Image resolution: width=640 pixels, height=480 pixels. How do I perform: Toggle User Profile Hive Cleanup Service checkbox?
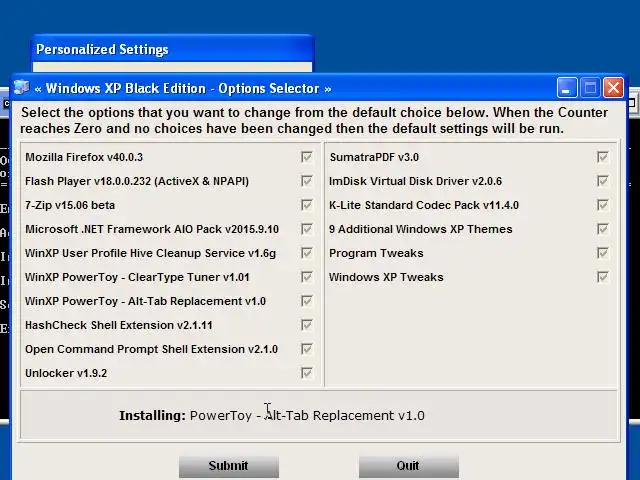point(307,253)
